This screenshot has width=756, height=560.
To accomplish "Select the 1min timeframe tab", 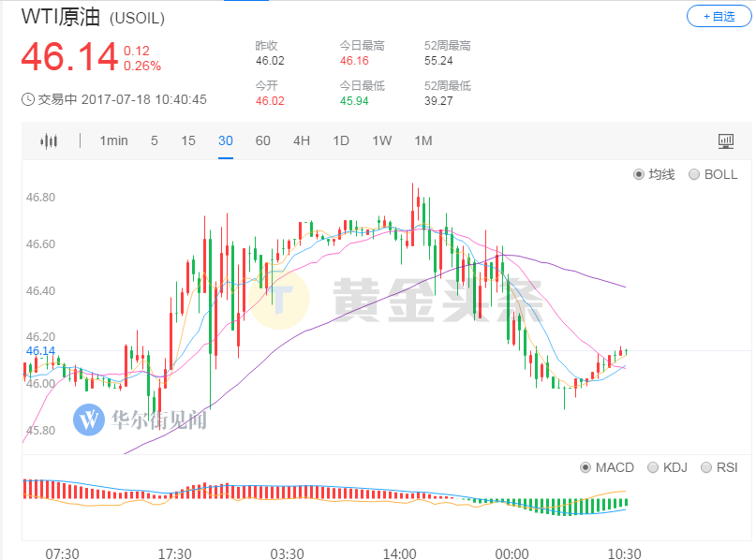I will click(113, 140).
